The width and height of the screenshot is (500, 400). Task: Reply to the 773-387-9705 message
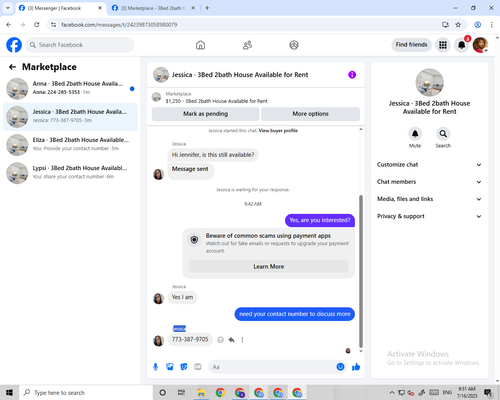point(231,340)
